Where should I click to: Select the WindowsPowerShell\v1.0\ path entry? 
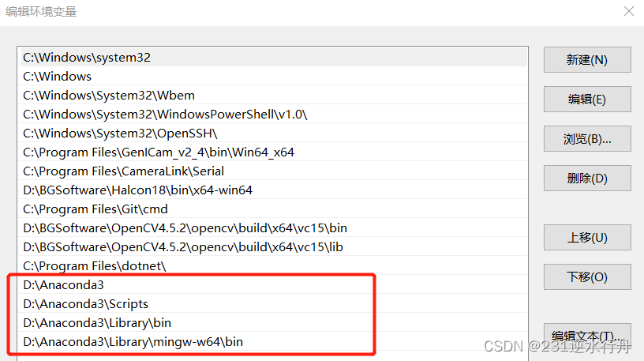(272, 114)
